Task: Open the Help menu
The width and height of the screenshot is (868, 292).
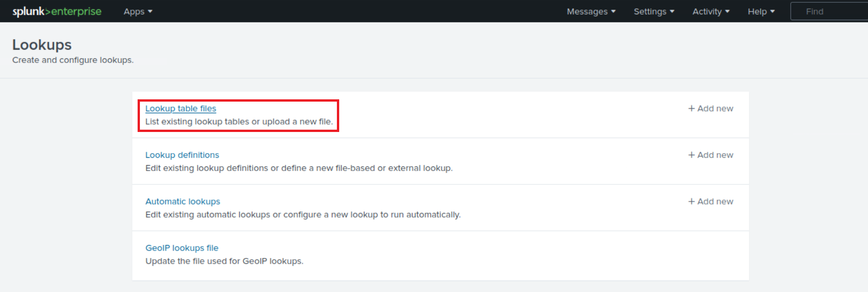Action: pyautogui.click(x=761, y=11)
